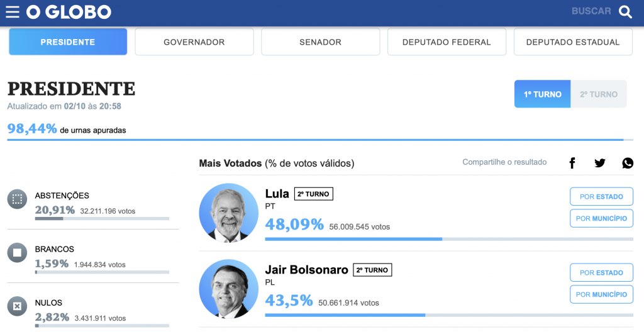The height and width of the screenshot is (332, 644).
Task: Share result via WhatsApp icon
Action: [628, 163]
